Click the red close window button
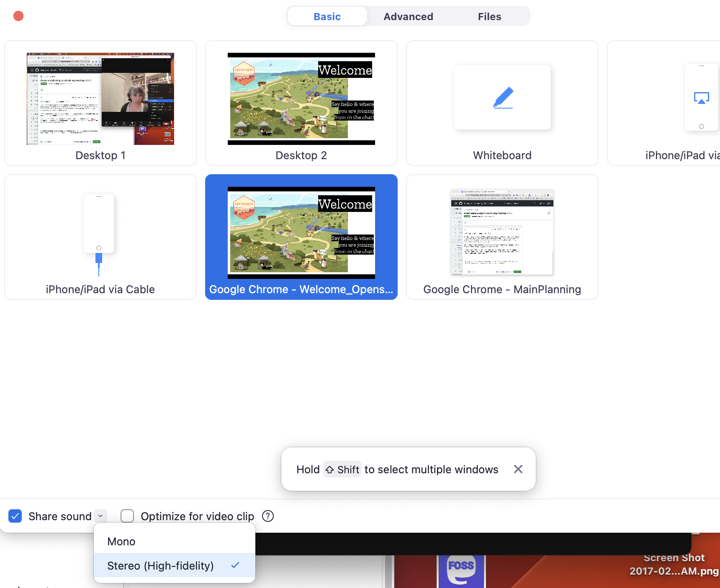 coord(18,16)
